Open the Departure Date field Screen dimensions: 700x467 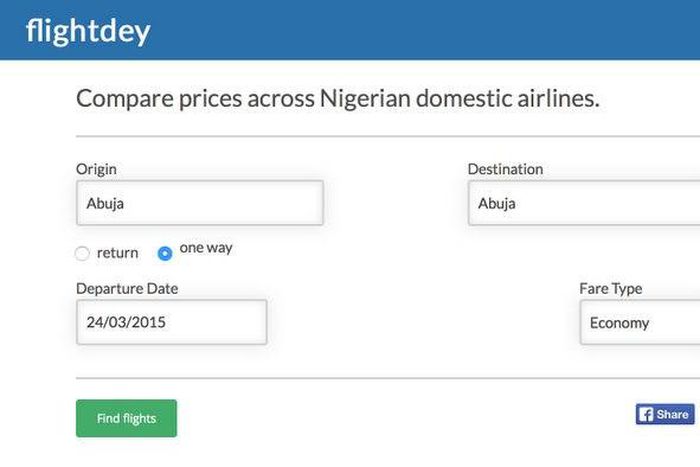tap(171, 323)
